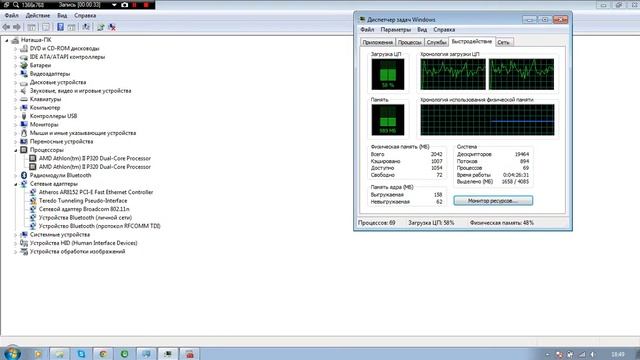Viewport: 640px width, 360px height.
Task: Stop the screen recording
Action: [x=146, y=5]
